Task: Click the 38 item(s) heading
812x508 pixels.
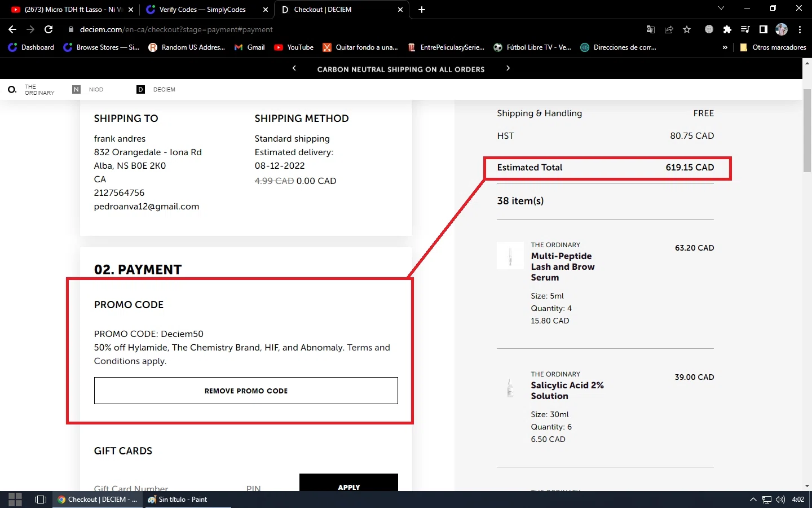Action: (x=520, y=201)
